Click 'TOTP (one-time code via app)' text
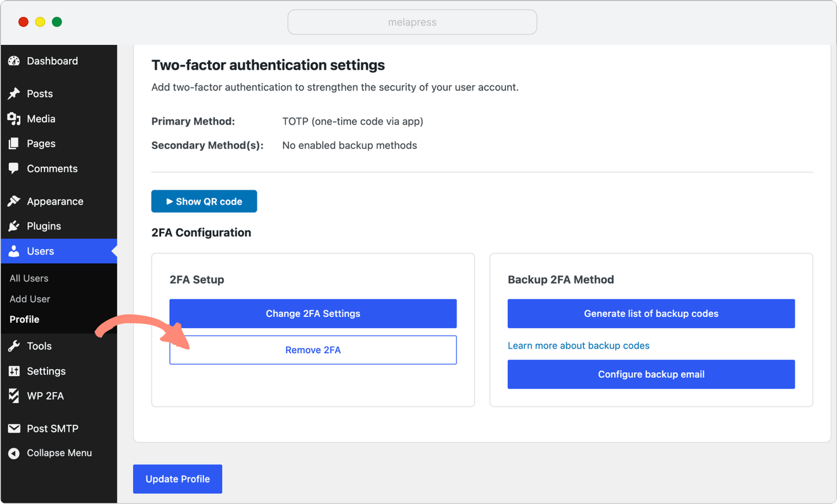 [x=353, y=121]
